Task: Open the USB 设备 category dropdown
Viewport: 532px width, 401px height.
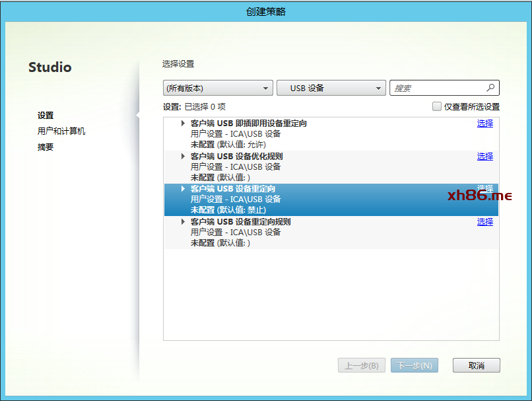Action: [x=331, y=88]
